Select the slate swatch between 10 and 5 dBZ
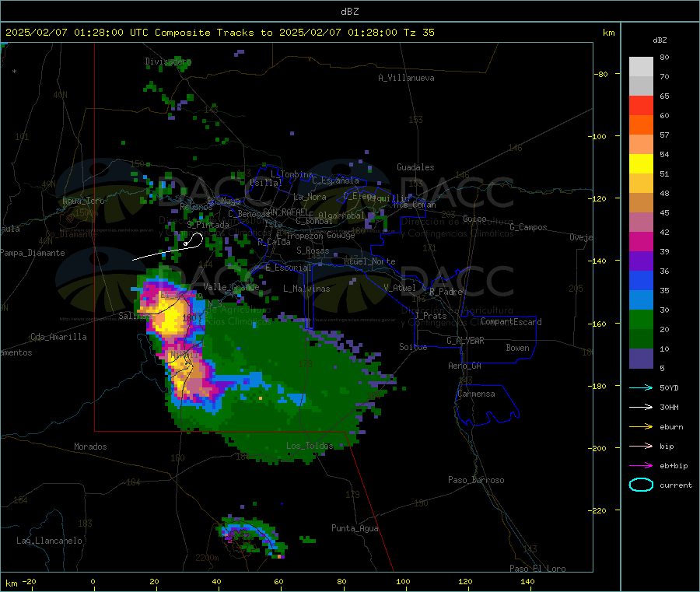 click(x=641, y=359)
